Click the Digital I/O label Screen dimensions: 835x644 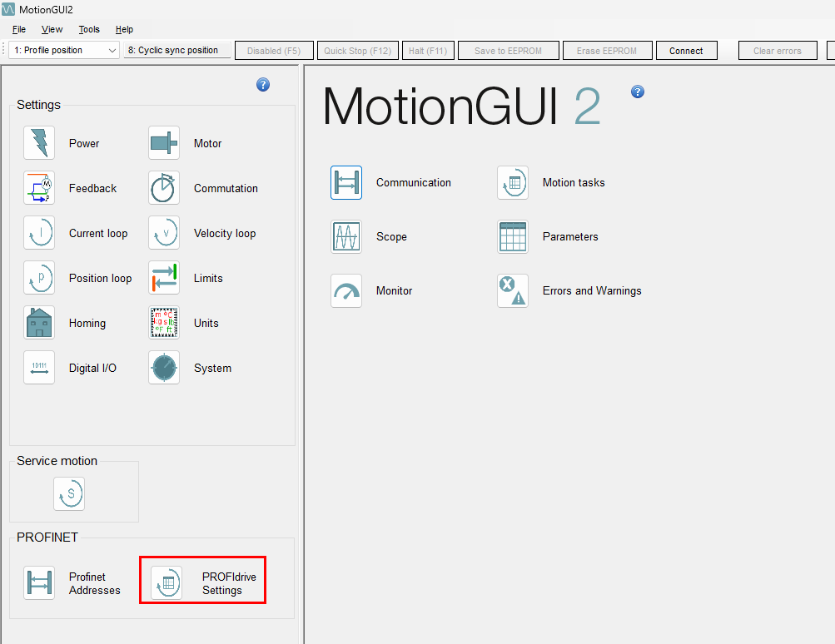click(x=92, y=369)
